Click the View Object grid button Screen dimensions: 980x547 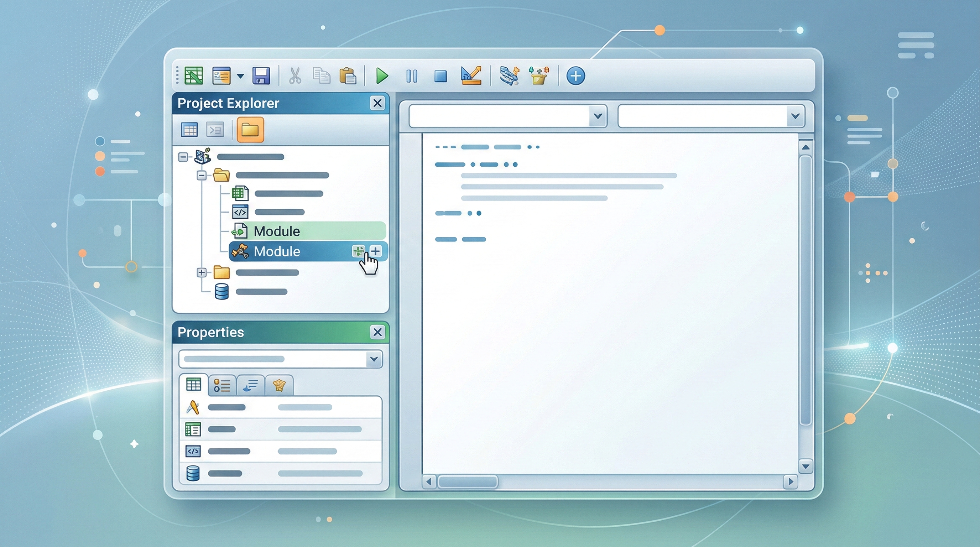click(x=189, y=130)
